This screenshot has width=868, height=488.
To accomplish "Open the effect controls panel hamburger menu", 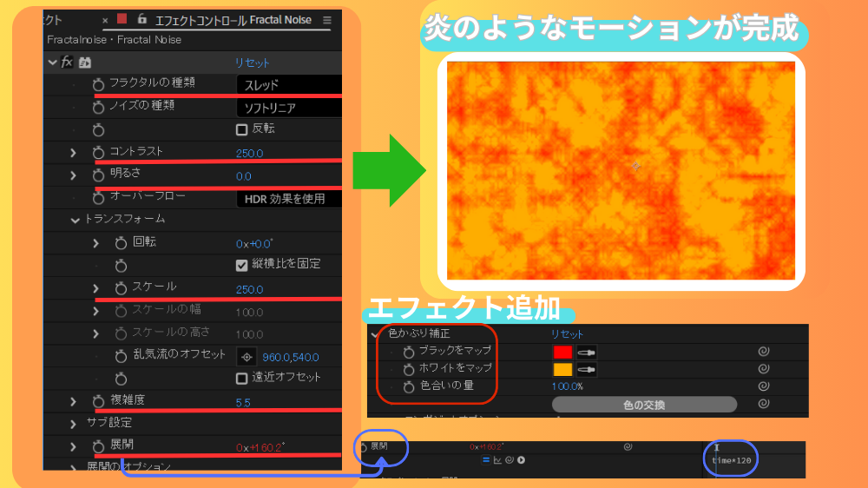I will click(327, 19).
